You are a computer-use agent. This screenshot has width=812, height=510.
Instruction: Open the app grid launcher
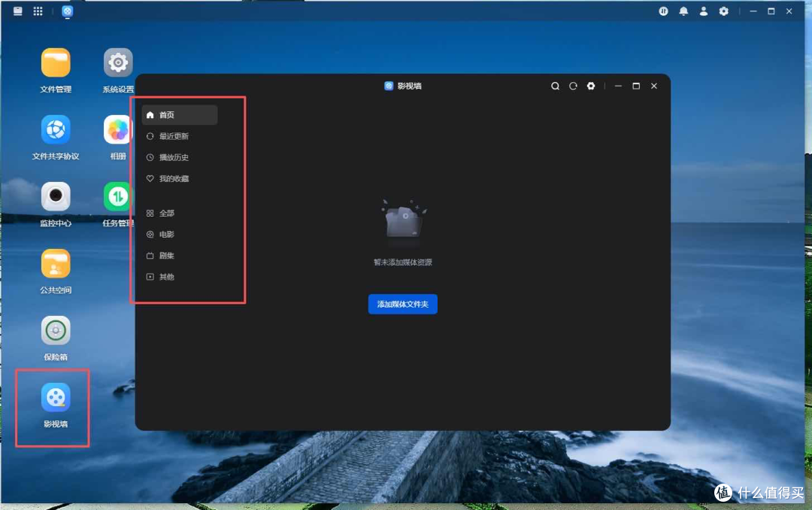[38, 11]
